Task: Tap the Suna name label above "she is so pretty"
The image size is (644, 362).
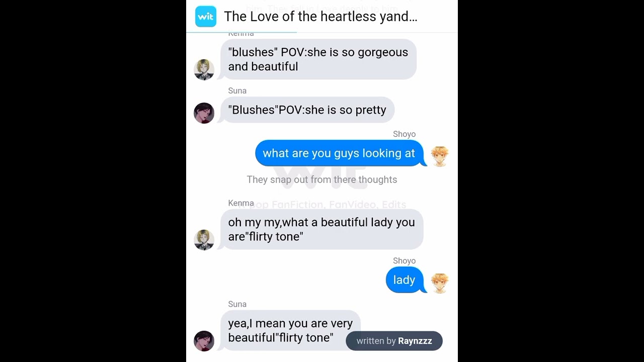Action: tap(237, 91)
